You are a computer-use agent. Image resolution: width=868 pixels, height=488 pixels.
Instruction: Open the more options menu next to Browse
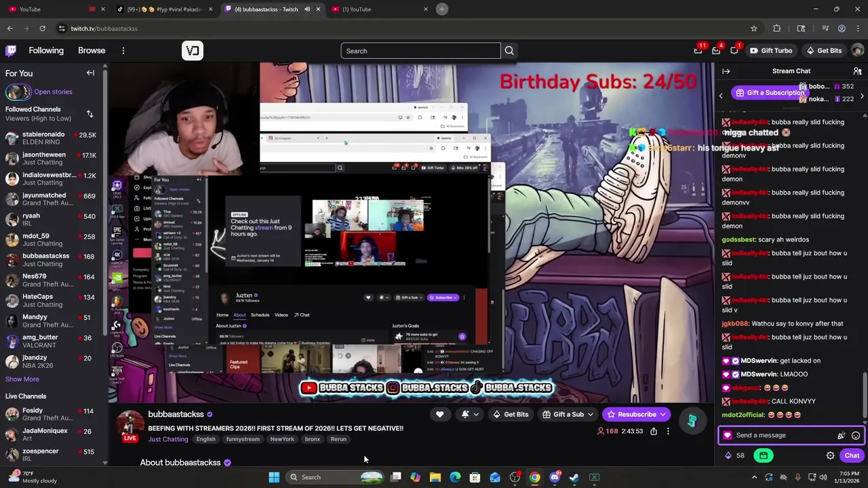pos(123,51)
